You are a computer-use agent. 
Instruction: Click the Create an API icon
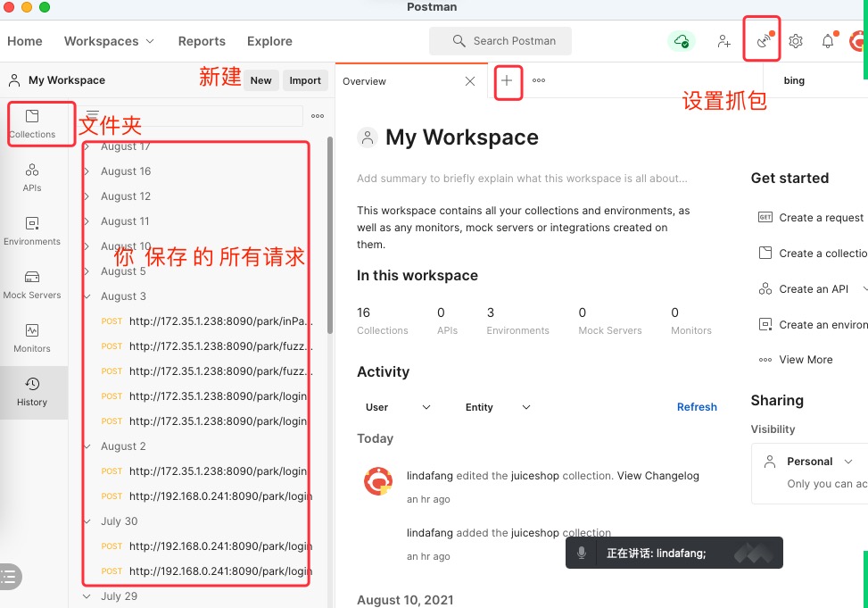pyautogui.click(x=765, y=288)
